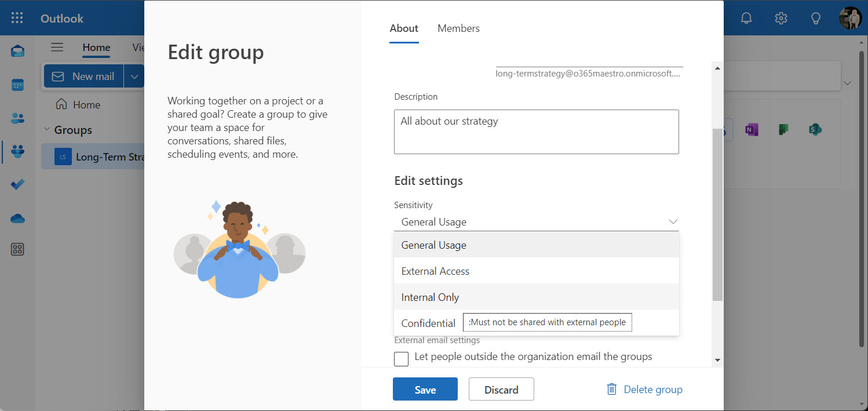Viewport: 868px width, 411px height.
Task: Expand the New mail split-button arrow
Action: point(134,76)
